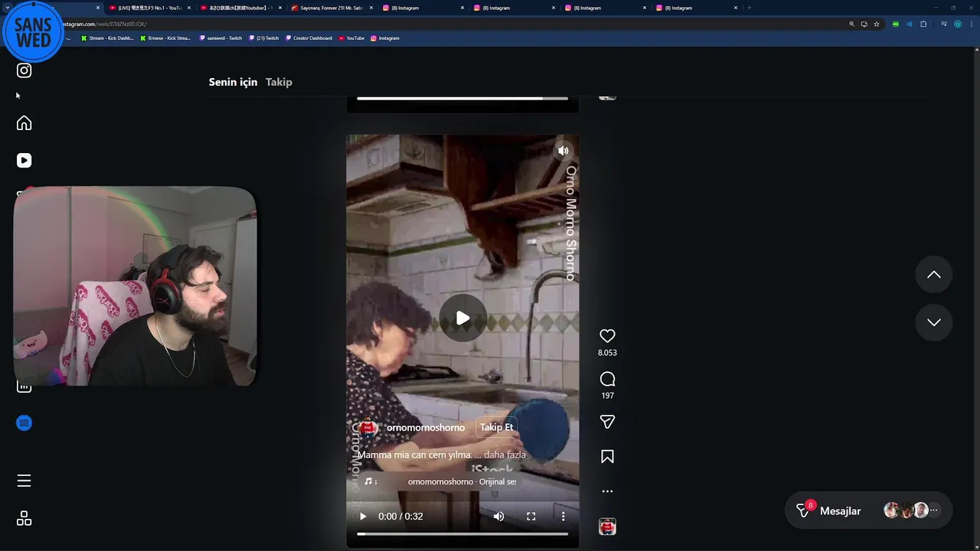Seek on the current reel's progress bar

point(462,534)
